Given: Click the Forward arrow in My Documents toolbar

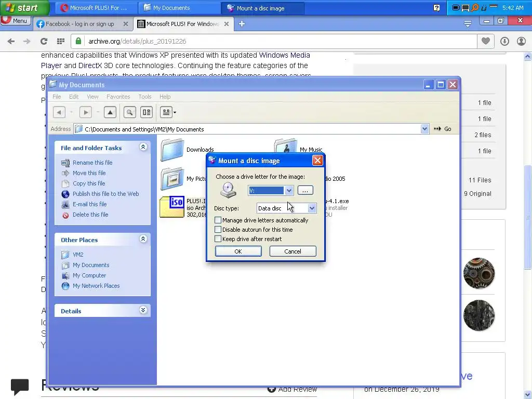Looking at the screenshot, I should point(86,112).
